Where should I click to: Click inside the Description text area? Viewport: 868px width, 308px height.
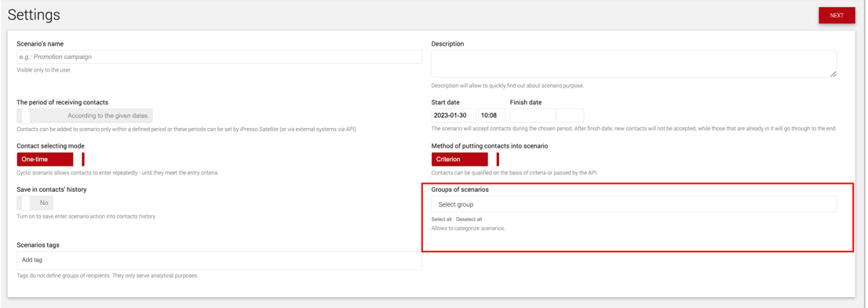[x=634, y=64]
